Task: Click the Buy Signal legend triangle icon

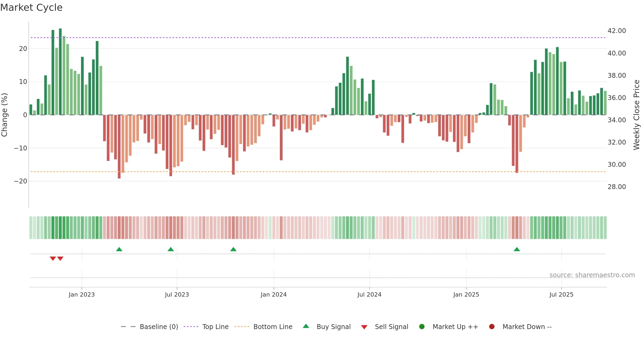Action: click(306, 326)
